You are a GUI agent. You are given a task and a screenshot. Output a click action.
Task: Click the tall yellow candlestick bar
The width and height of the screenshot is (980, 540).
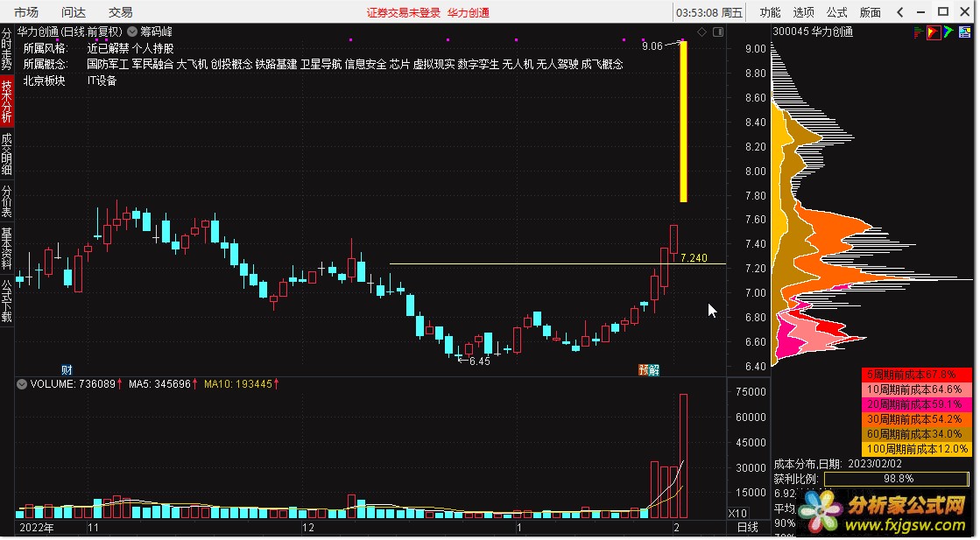coord(683,121)
